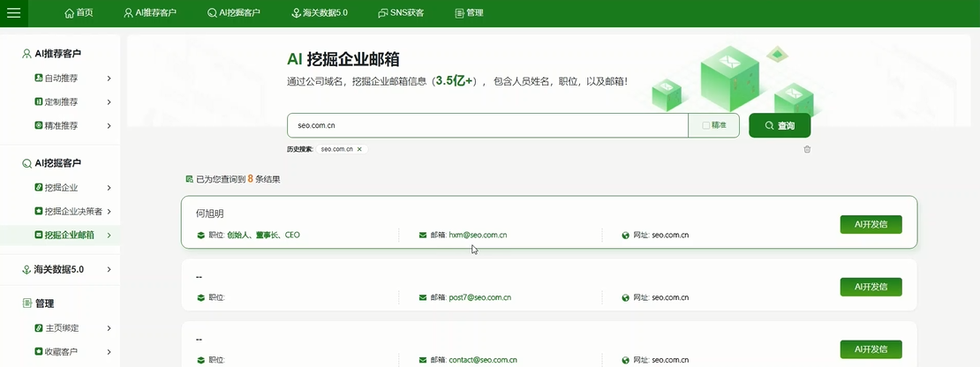The image size is (980, 367).
Task: Expand 海关数据5.0 in the sidebar
Action: (x=109, y=270)
